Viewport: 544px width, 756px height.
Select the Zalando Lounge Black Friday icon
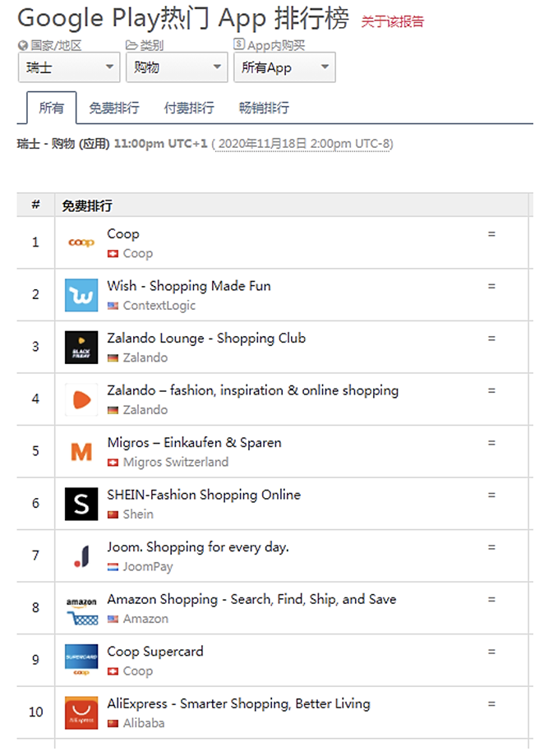81,347
